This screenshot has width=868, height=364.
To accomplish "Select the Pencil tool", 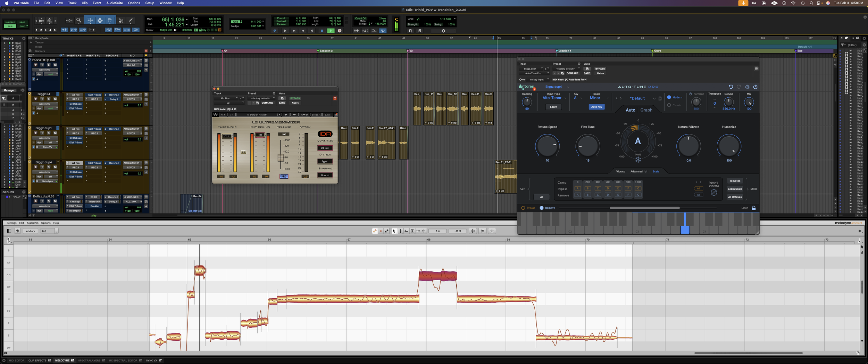I will coord(131,21).
